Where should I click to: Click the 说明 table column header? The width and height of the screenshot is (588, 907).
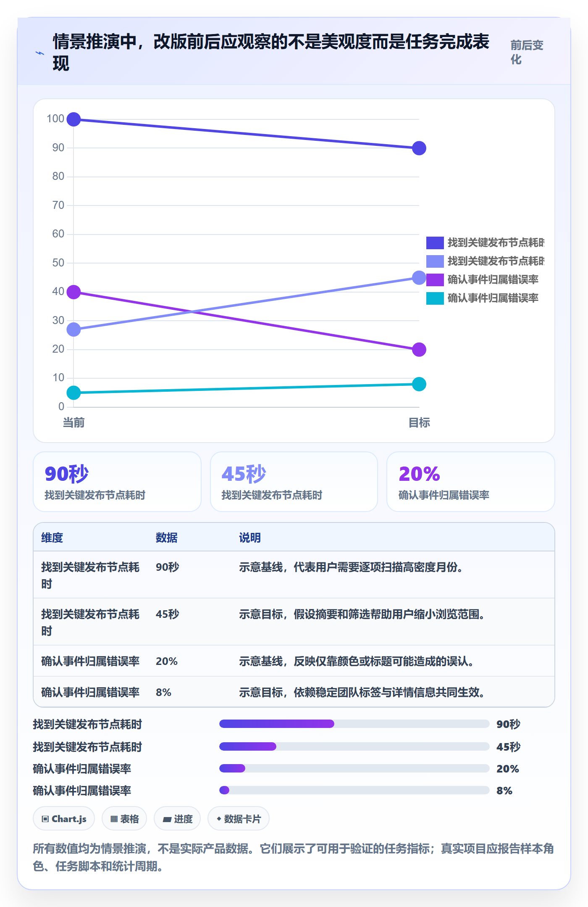click(250, 538)
